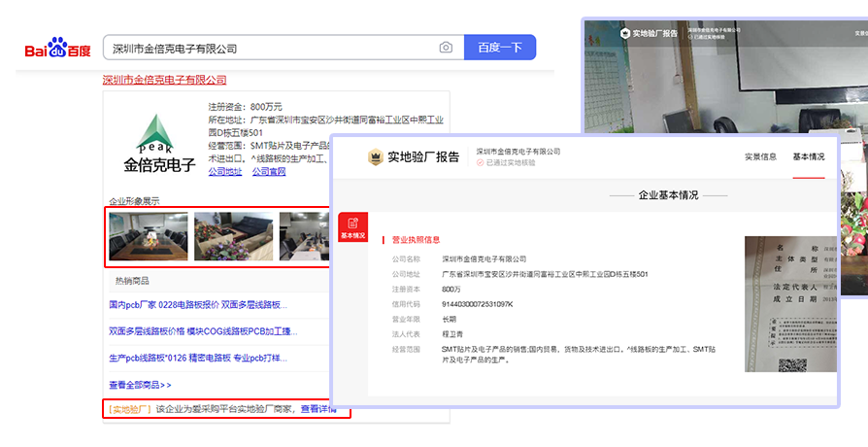Click the crown icon beside 实地验厂报告
Viewport: 868px width, 447px height.
click(375, 156)
